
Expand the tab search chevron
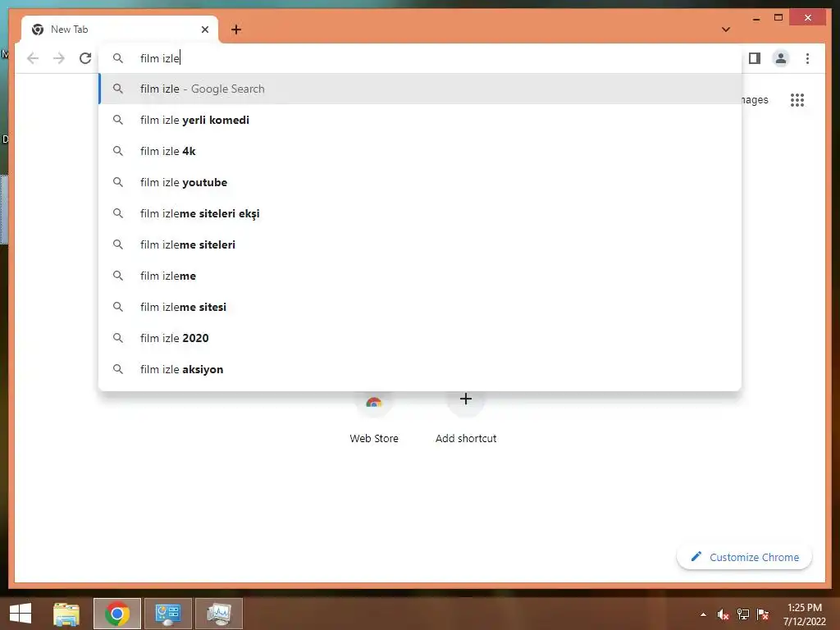[x=726, y=30]
